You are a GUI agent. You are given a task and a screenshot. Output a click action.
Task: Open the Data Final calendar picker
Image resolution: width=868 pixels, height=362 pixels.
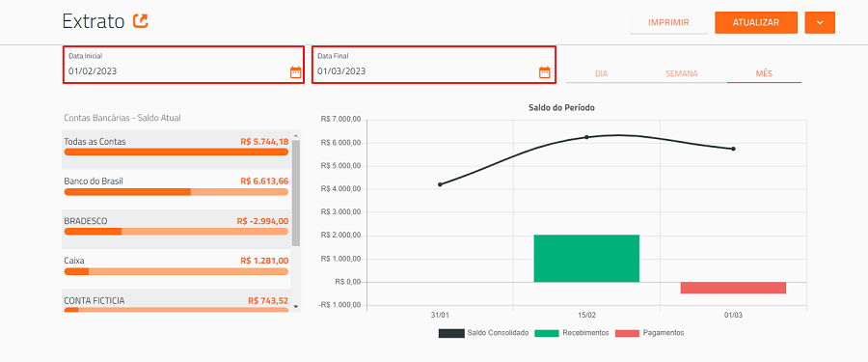tap(545, 72)
